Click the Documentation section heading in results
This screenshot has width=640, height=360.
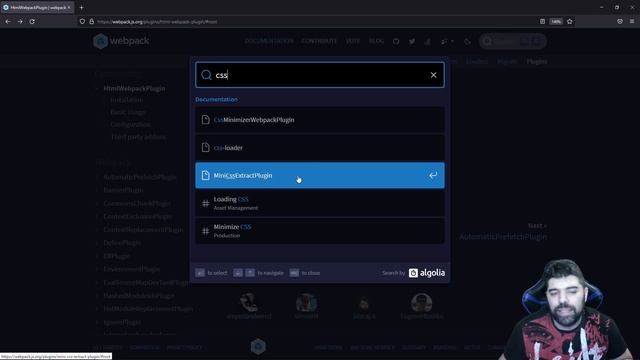pyautogui.click(x=216, y=99)
